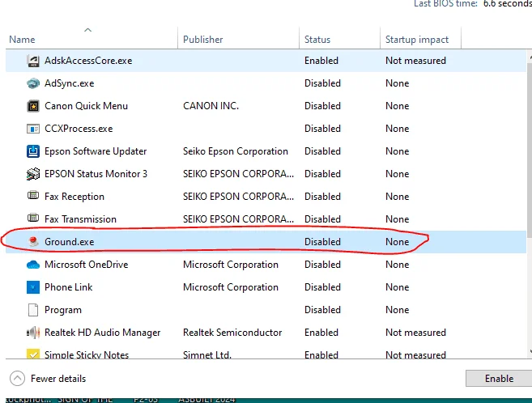Click SEIKO EPSON CORPORA... publisher of Fax Transmission
Screen dimensions: 532x403
coord(238,219)
